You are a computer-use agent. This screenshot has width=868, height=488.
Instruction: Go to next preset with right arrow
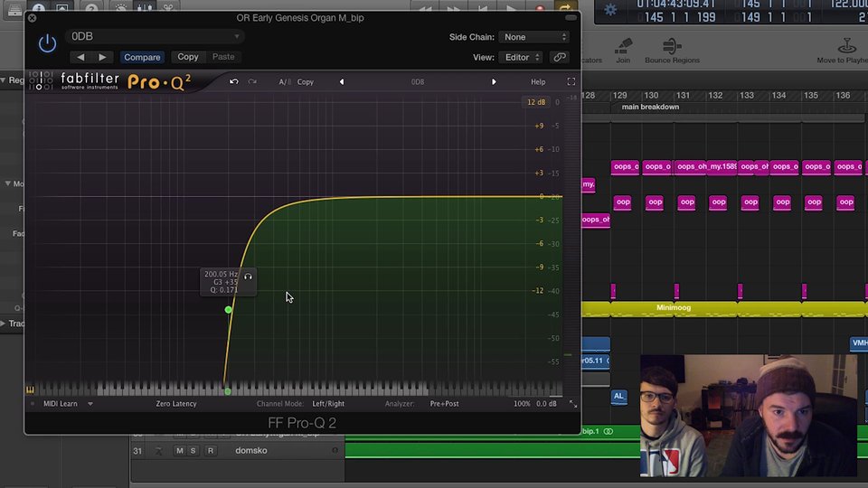(102, 57)
